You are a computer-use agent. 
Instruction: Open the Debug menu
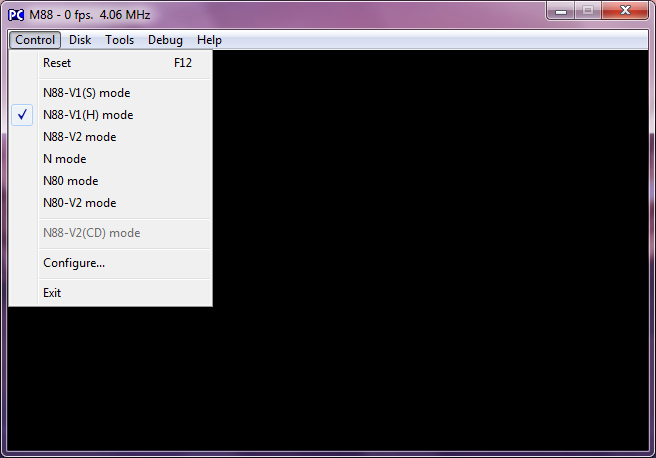pos(165,40)
